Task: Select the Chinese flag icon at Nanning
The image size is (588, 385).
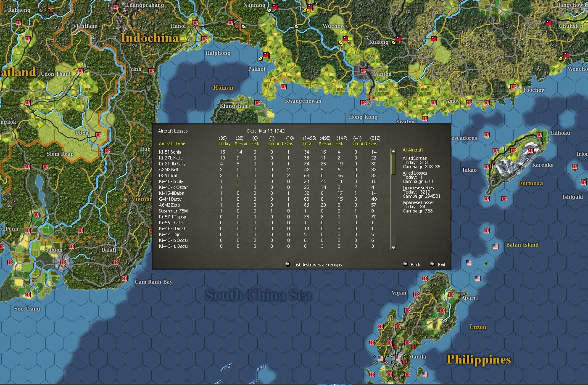Action: (x=275, y=7)
